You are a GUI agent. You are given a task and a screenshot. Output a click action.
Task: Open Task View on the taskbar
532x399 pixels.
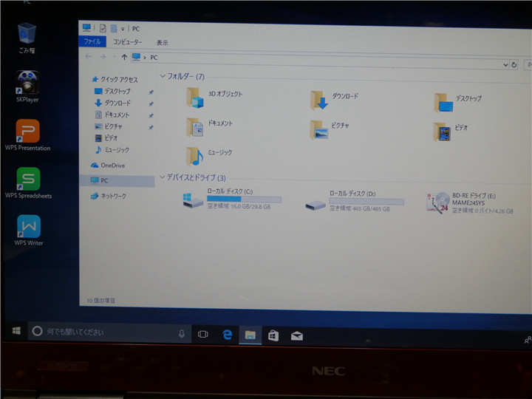click(x=203, y=335)
